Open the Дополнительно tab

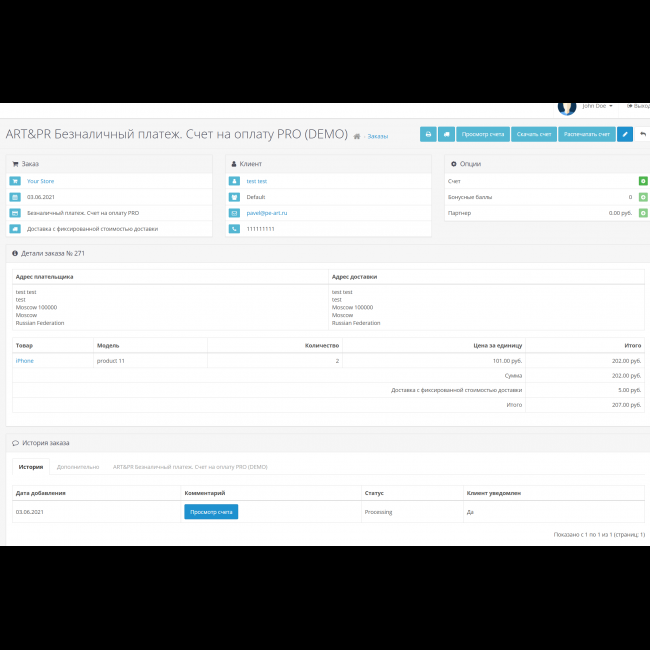pos(78,467)
